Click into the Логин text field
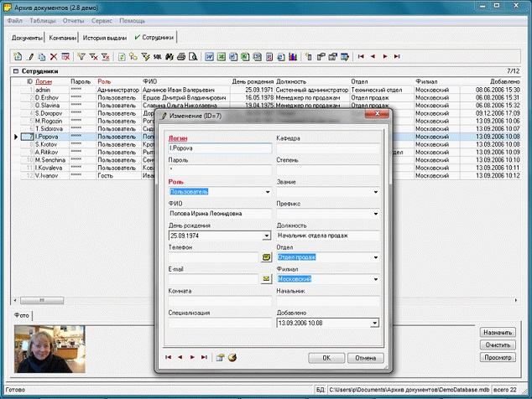This screenshot has height=399, width=532. click(x=220, y=148)
